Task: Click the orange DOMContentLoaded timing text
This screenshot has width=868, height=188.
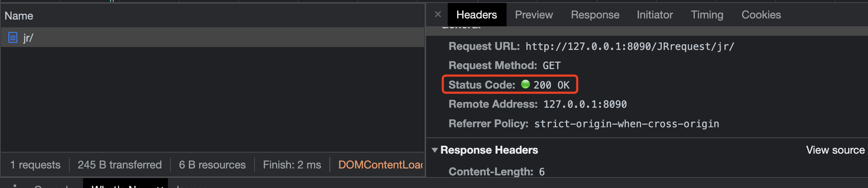Action: (380, 165)
